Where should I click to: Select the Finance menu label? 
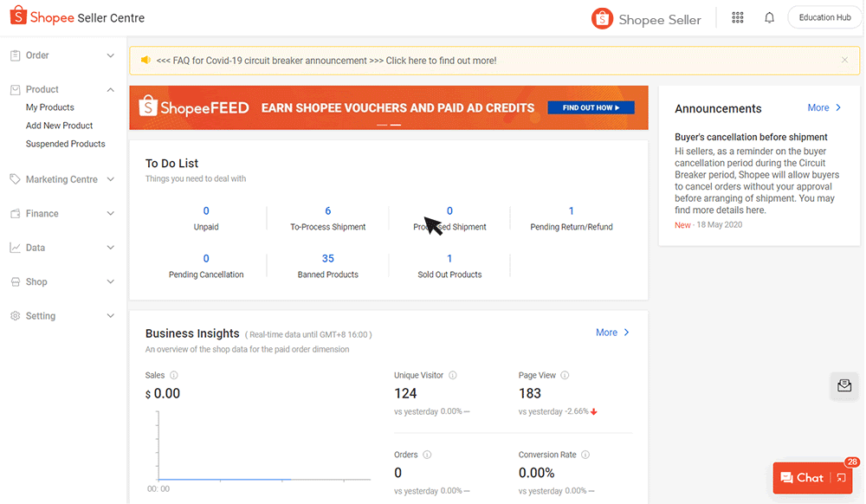(x=42, y=214)
